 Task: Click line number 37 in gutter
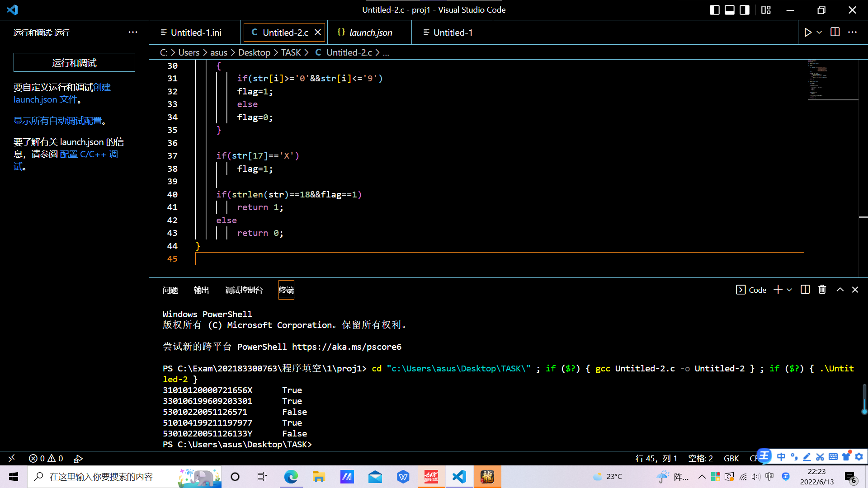pos(172,155)
